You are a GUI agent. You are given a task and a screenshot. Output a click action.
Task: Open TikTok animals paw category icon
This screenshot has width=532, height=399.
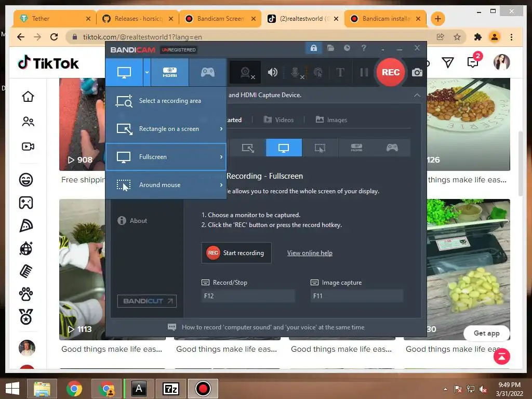[26, 294]
